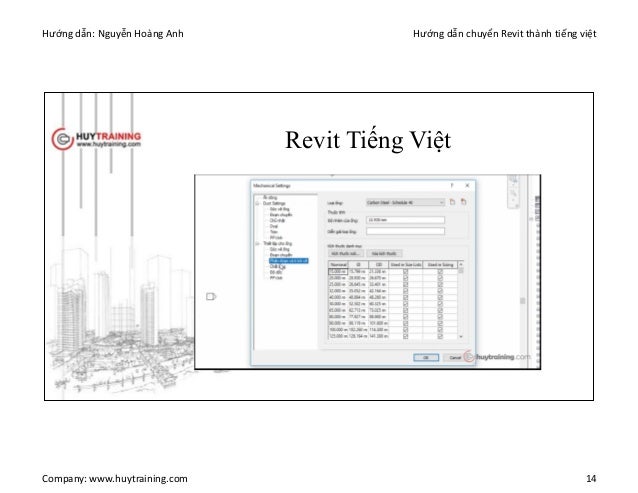This screenshot has height=493, width=638.
Task: Click the New Size button above table
Action: (x=345, y=253)
